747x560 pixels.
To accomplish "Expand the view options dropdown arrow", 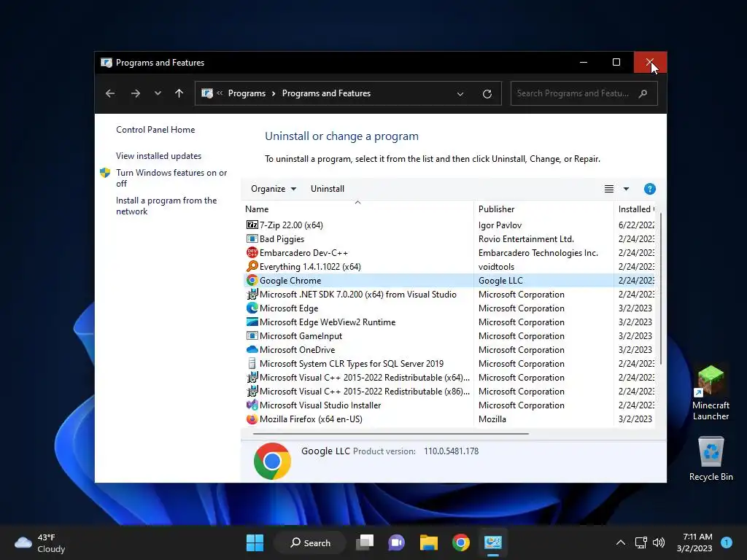I will [x=626, y=189].
